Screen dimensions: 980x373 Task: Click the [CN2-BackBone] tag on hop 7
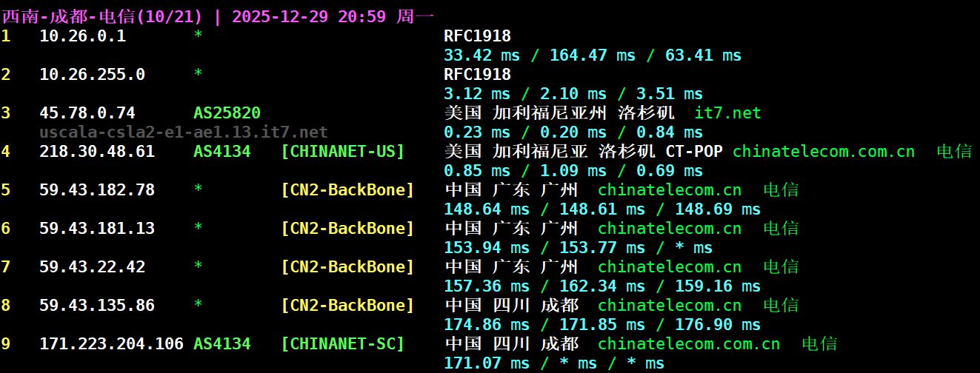tap(347, 267)
